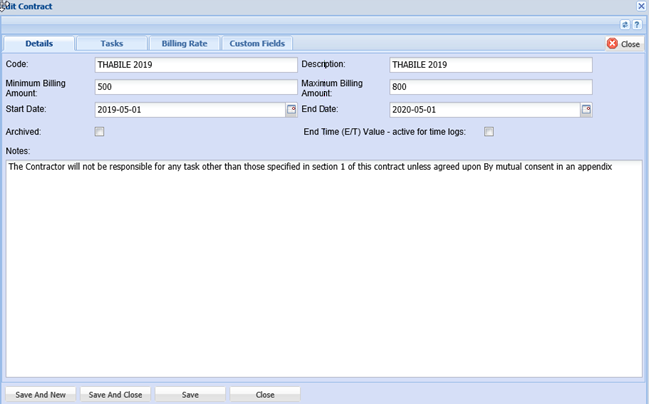Click the red Close button at top right
Viewport: 650px width, 405px height.
click(x=624, y=44)
